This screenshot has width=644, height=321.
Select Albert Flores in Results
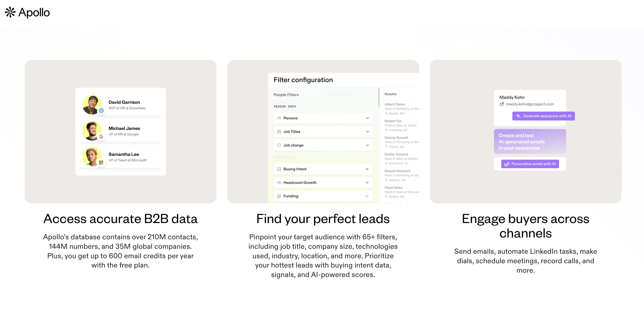pyautogui.click(x=402, y=109)
